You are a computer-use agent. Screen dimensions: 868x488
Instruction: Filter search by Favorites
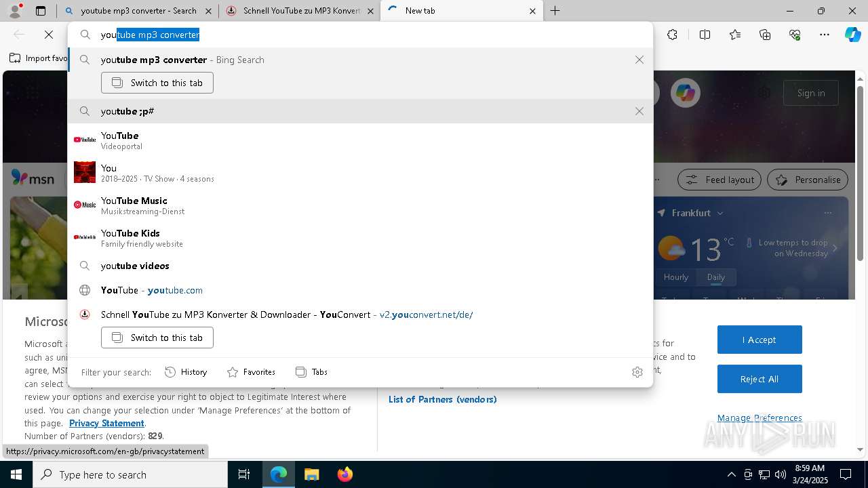pos(251,372)
